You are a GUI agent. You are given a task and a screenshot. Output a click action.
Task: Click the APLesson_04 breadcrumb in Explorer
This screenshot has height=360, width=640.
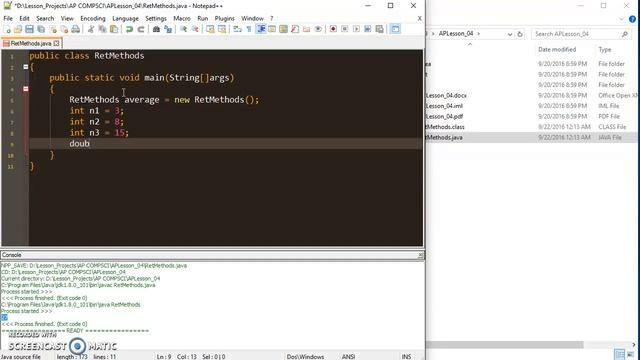coord(456,33)
